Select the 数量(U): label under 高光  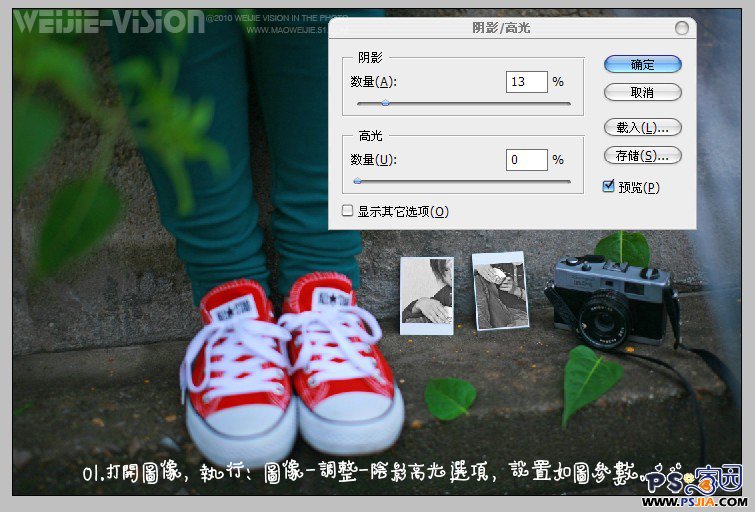click(x=374, y=159)
